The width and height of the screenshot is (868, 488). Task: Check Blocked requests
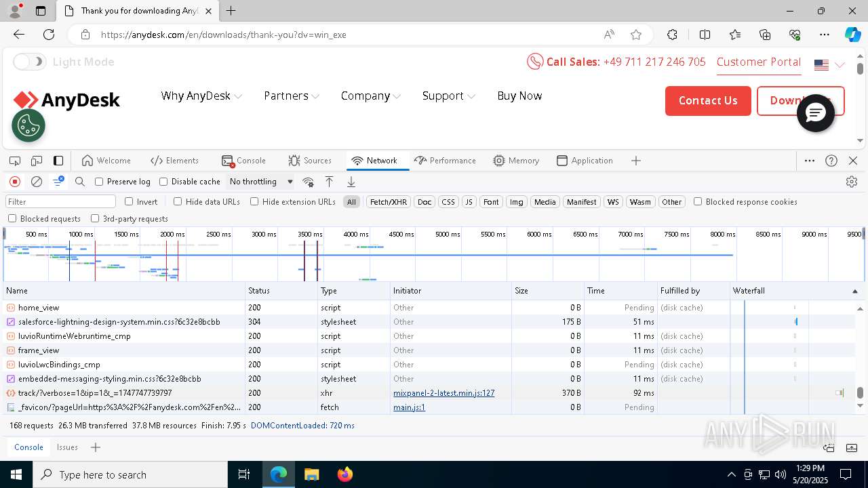tap(12, 218)
